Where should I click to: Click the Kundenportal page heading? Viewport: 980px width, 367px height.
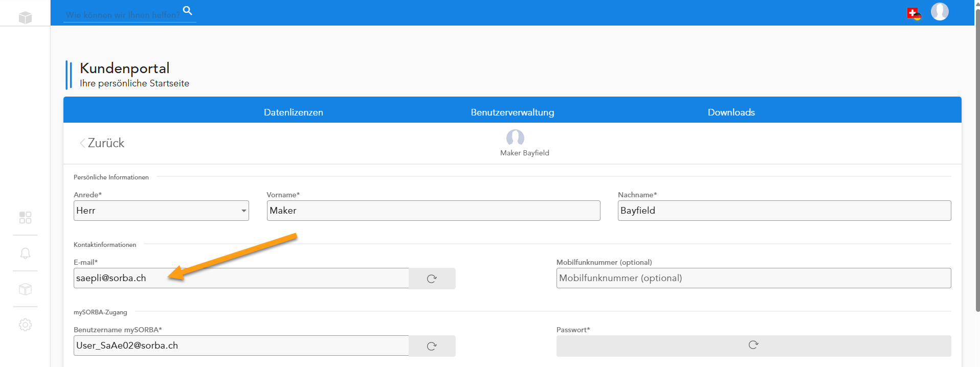[x=125, y=68]
